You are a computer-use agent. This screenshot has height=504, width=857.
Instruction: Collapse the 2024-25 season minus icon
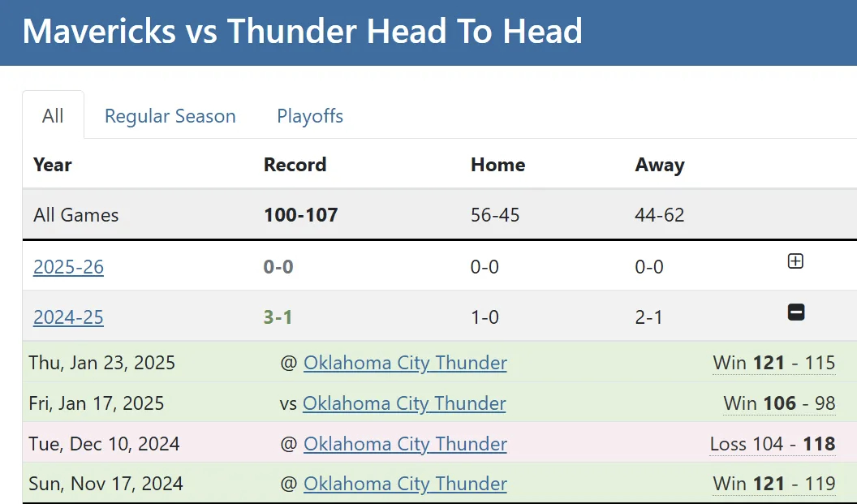pos(796,312)
